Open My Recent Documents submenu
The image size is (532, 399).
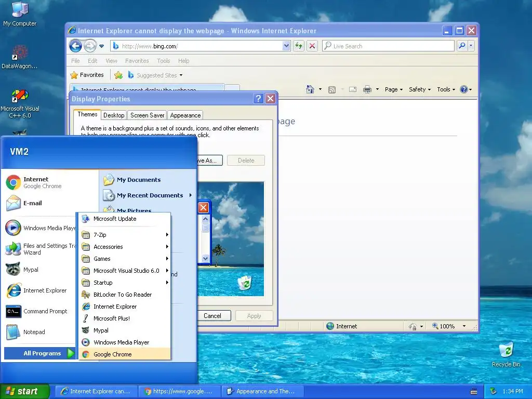pyautogui.click(x=148, y=195)
